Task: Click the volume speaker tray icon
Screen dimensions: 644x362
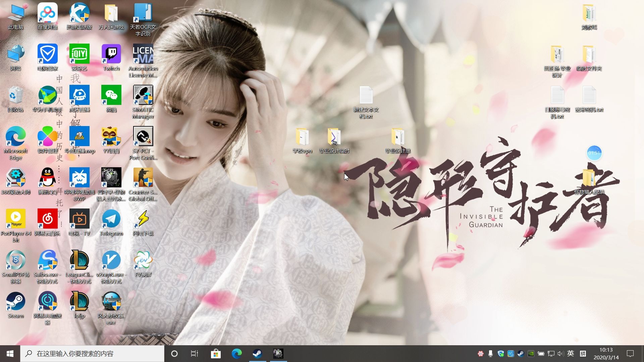Action: [x=560, y=354]
